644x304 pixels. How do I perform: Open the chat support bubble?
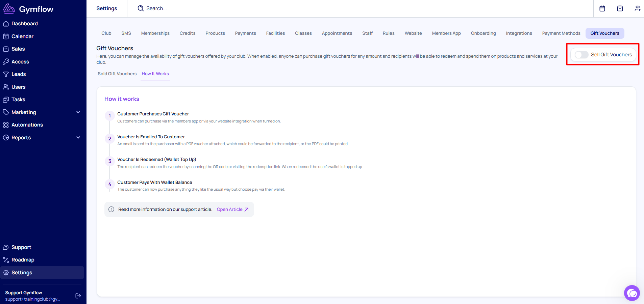632,293
